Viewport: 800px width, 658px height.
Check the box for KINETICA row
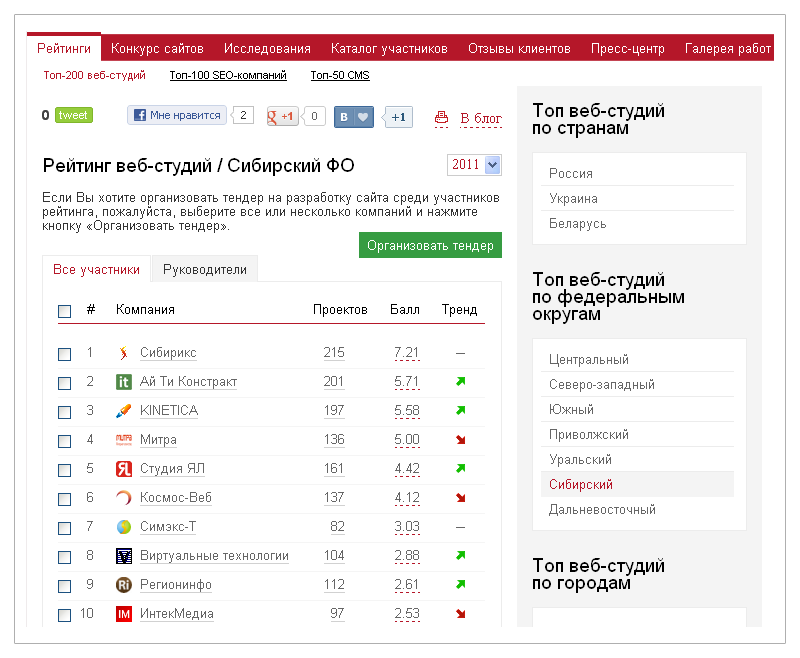64,412
